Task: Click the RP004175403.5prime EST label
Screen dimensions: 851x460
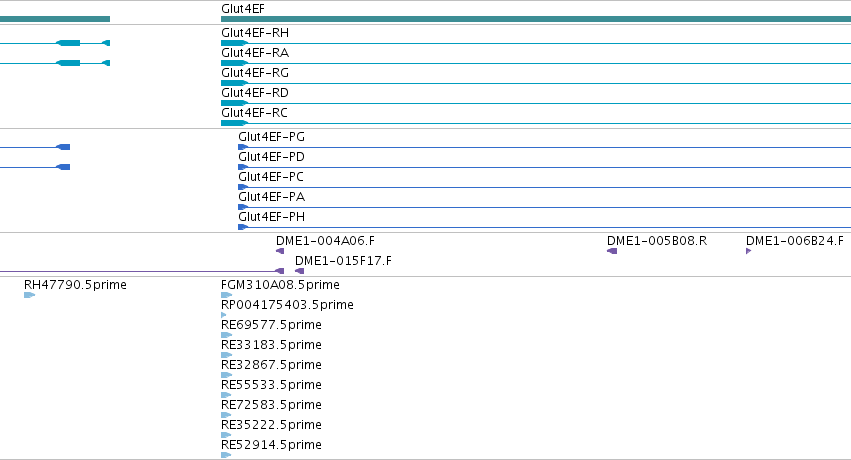Action: click(287, 305)
